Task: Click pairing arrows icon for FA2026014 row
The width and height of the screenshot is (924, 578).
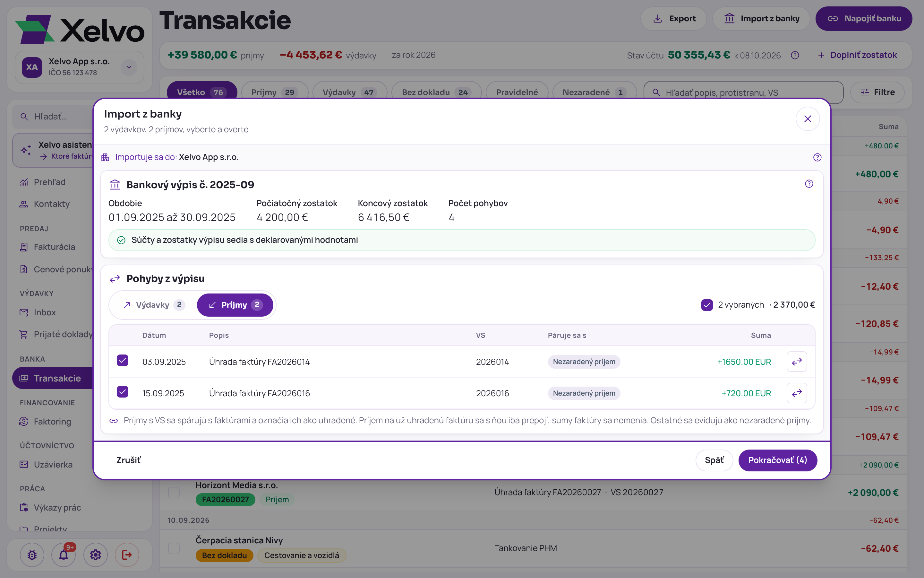Action: coord(797,362)
